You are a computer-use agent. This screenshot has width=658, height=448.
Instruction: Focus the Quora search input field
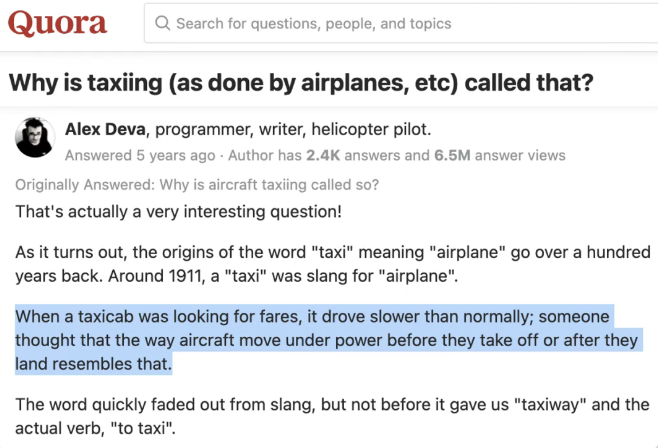click(x=400, y=23)
